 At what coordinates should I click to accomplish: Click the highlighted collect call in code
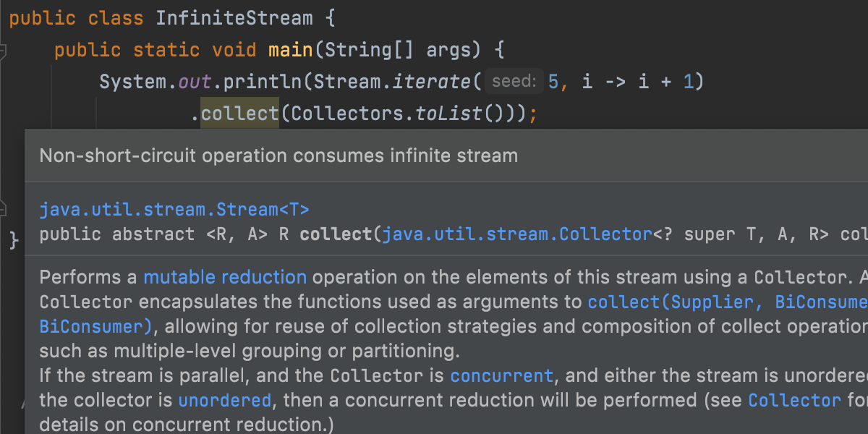click(x=239, y=114)
